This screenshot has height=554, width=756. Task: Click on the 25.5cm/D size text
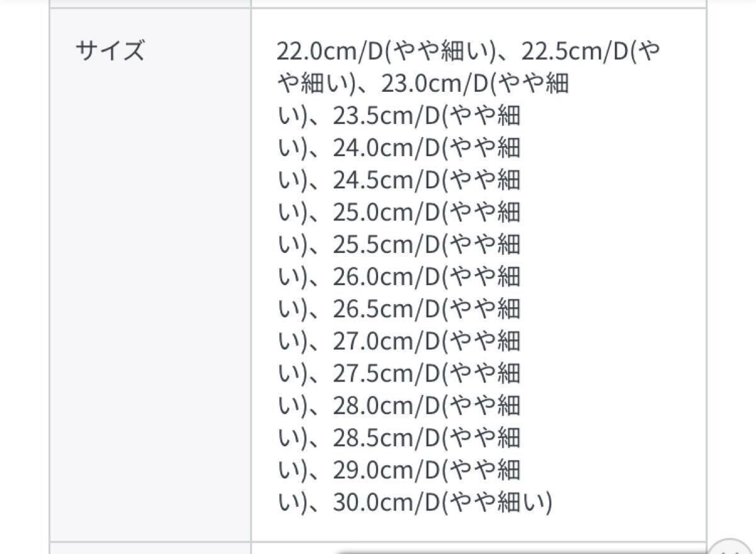pos(386,245)
